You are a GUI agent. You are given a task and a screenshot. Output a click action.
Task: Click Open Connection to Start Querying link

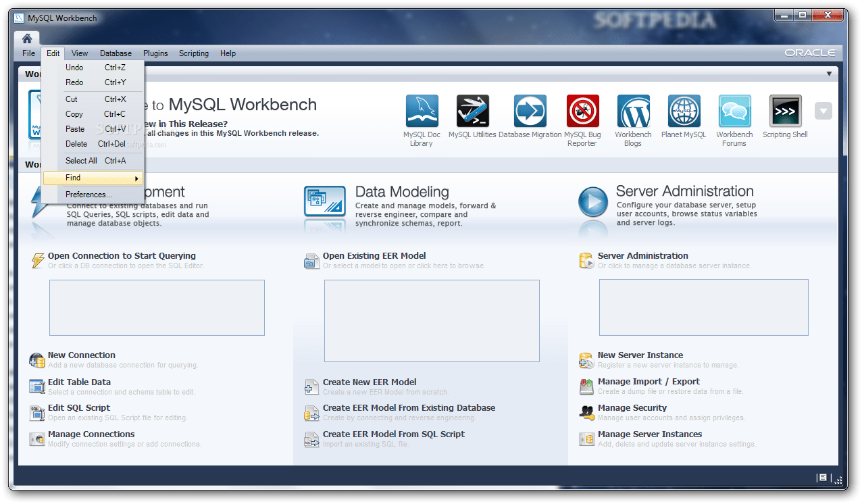point(122,256)
